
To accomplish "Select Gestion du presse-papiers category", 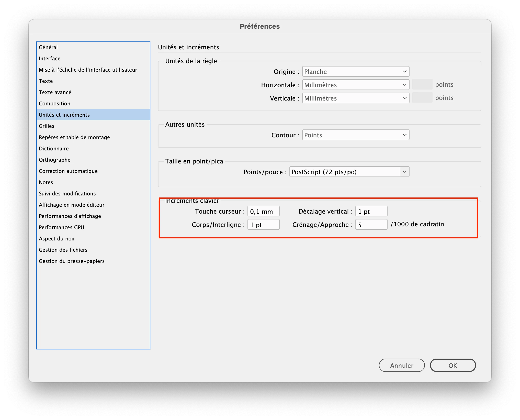I will click(72, 261).
